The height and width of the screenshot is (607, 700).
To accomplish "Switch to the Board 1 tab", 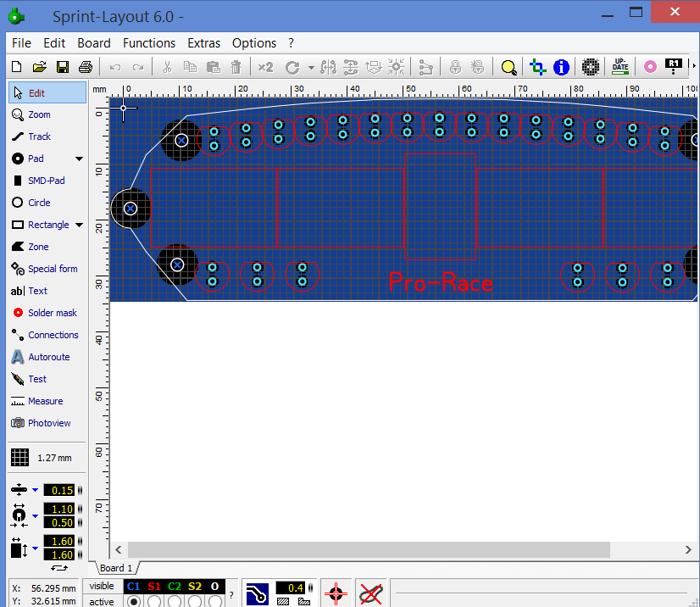I will pos(116,568).
